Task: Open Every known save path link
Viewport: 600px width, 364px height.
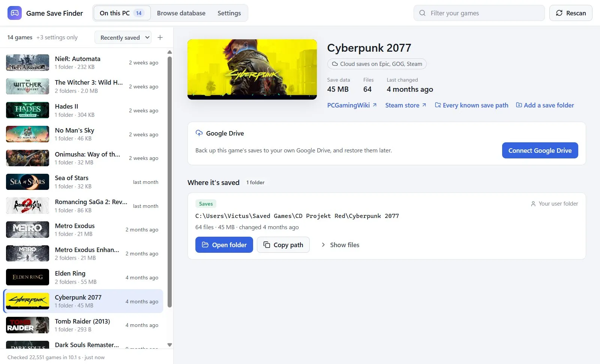Action: point(471,105)
